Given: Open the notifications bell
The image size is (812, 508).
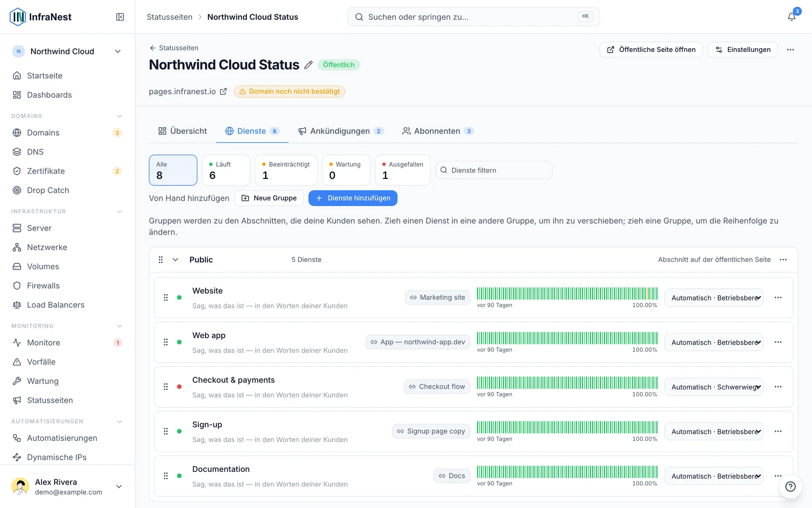Looking at the screenshot, I should [791, 17].
